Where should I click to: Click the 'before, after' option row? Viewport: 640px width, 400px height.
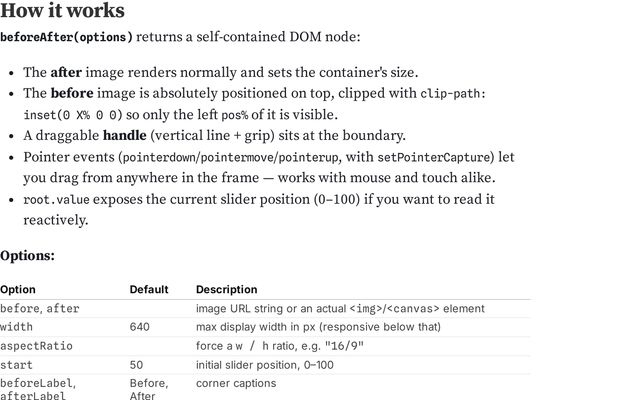(x=265, y=309)
